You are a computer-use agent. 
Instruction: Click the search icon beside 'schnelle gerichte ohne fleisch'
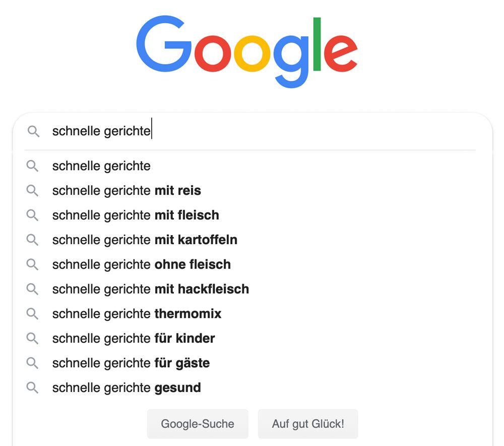point(33,264)
